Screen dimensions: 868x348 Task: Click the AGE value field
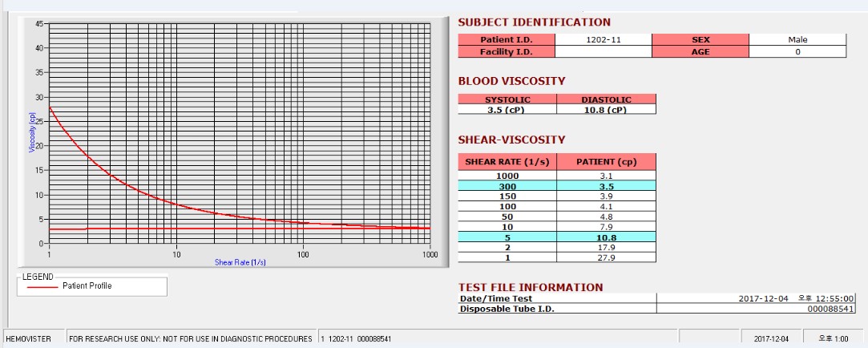[797, 51]
